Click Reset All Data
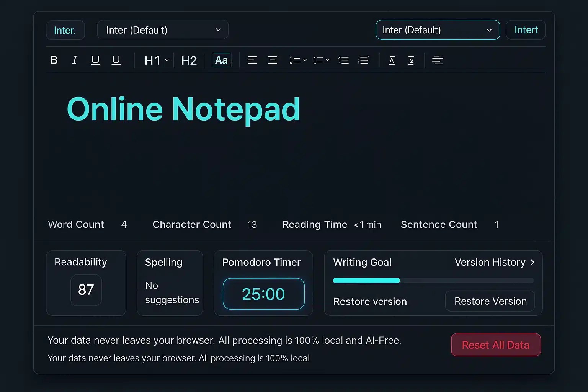The image size is (588, 392). point(495,345)
